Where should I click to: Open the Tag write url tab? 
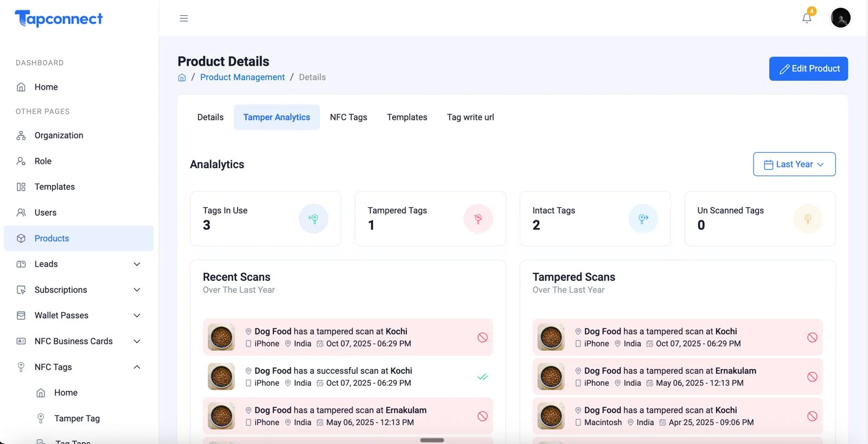pos(470,117)
